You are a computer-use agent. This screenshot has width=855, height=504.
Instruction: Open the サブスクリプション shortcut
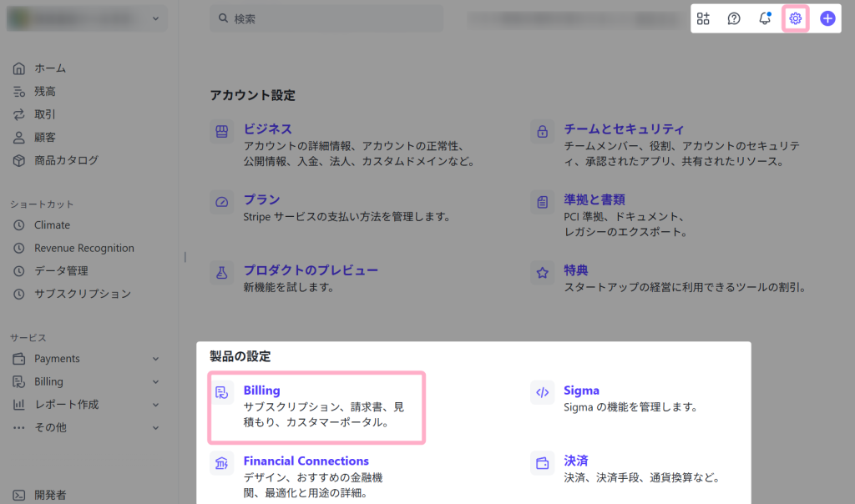point(83,294)
